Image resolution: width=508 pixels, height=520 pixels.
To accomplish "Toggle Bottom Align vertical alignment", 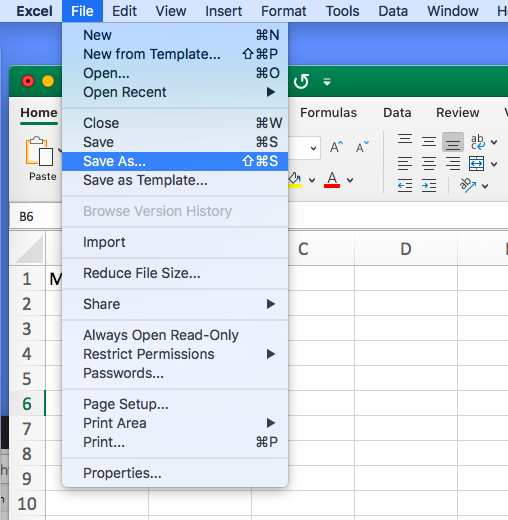I will coord(453,142).
